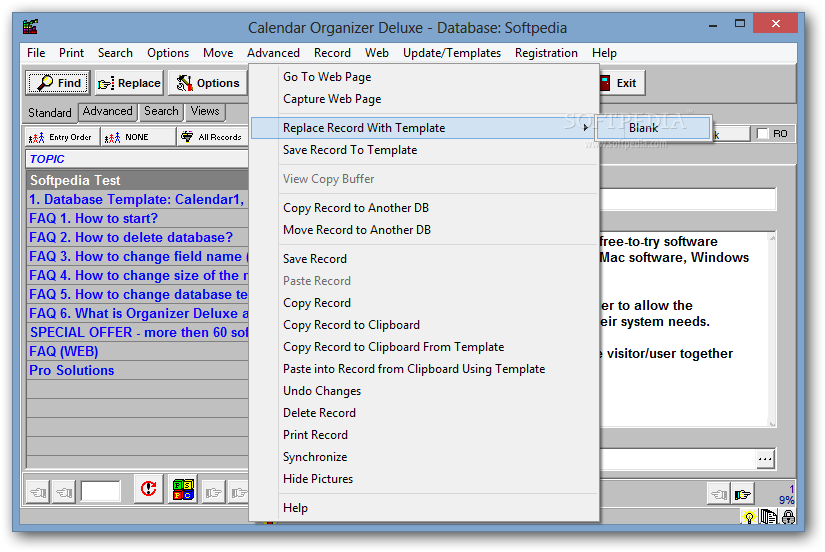Choose Save Record menu entry

click(424, 259)
